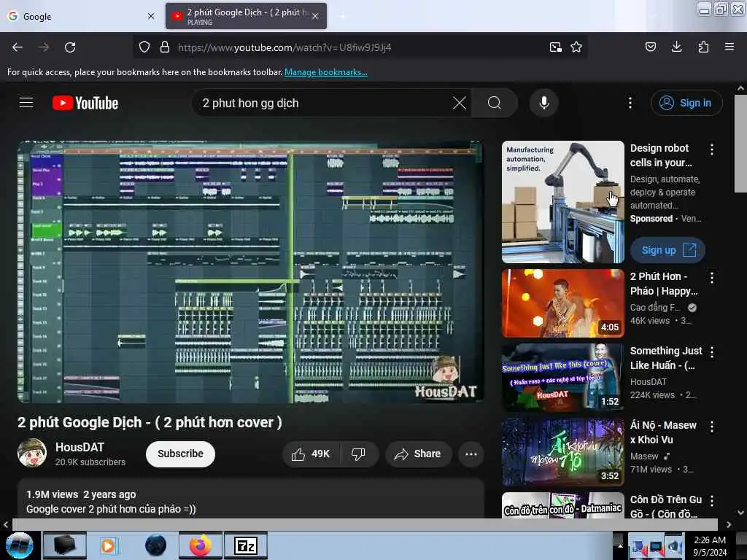
Task: Open the Windows Start button
Action: [x=20, y=545]
